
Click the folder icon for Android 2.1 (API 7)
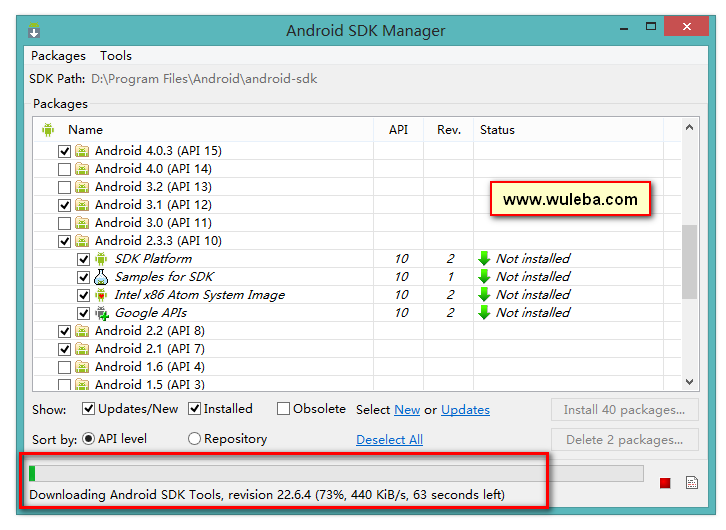pos(82,349)
